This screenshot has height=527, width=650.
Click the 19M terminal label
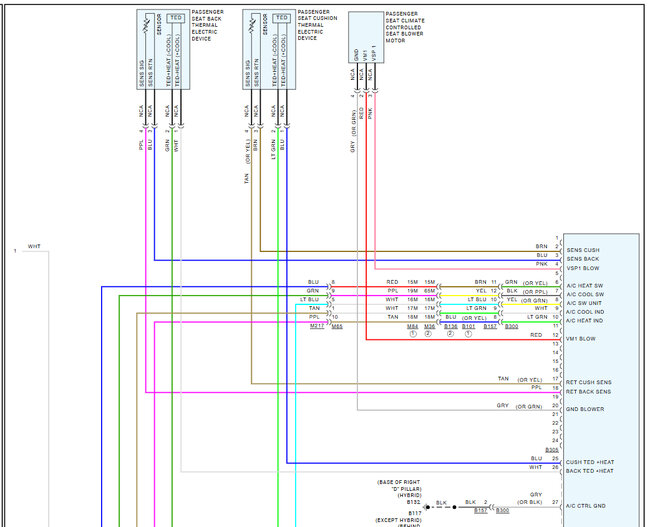[412, 291]
